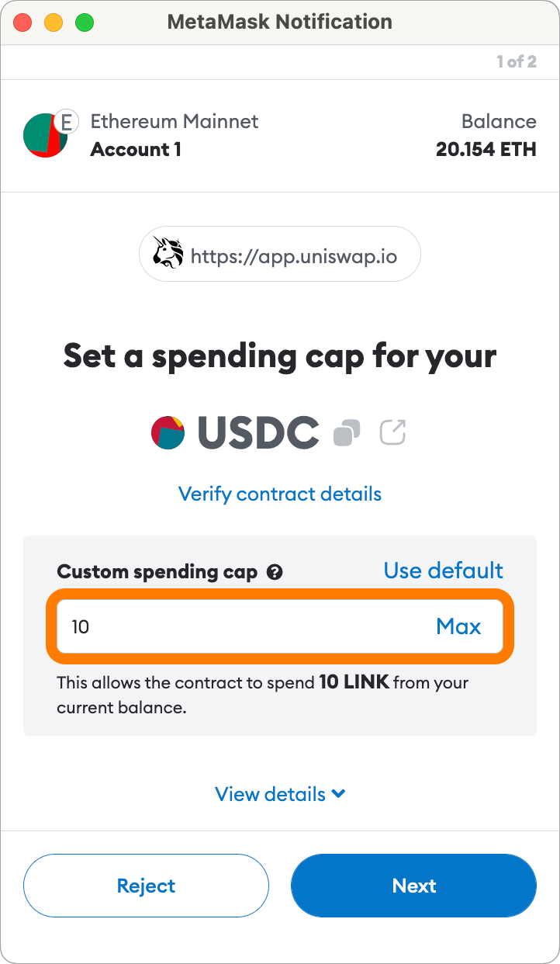Set spending cap to Max

pos(458,626)
